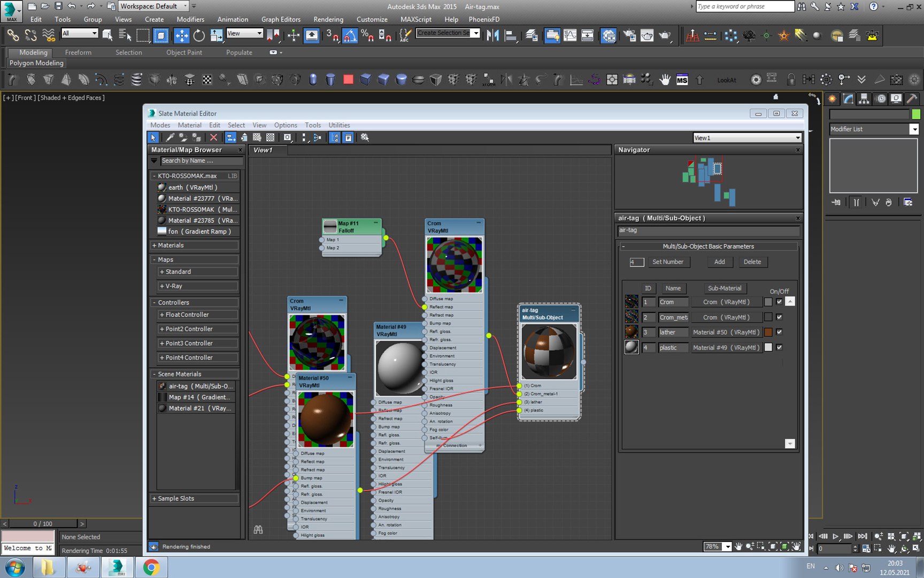The height and width of the screenshot is (578, 924).
Task: Click the Select and Link chain icon
Action: (x=12, y=36)
